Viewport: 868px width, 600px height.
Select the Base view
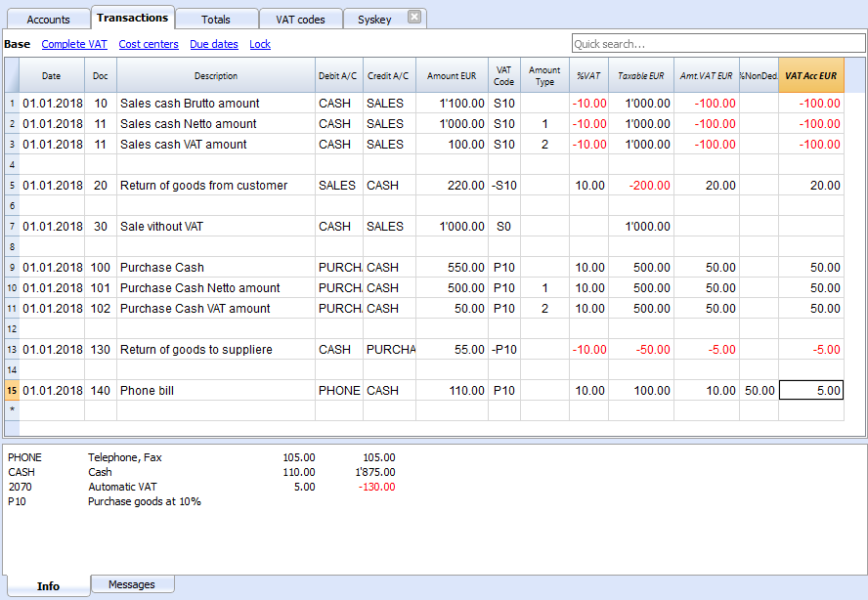pyautogui.click(x=18, y=44)
